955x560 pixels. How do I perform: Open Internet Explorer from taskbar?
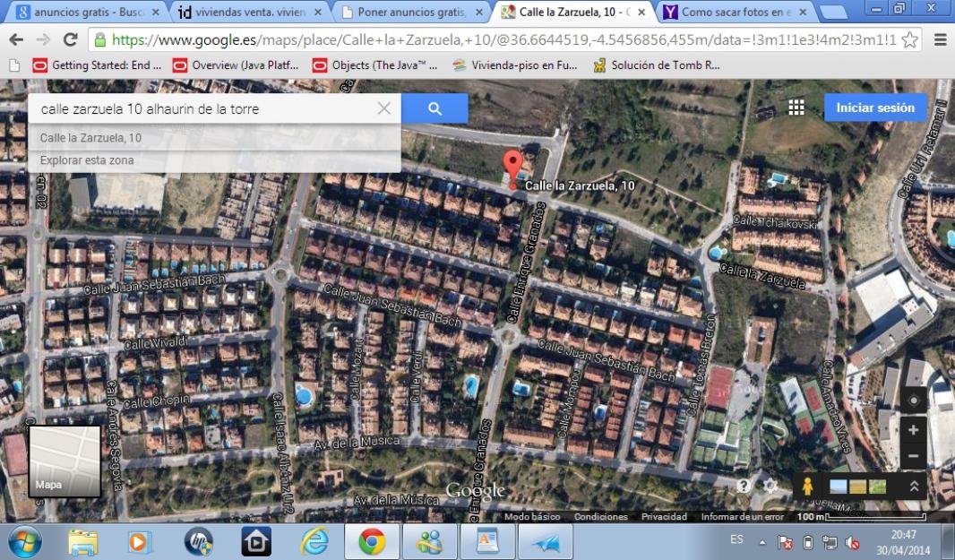click(x=314, y=542)
